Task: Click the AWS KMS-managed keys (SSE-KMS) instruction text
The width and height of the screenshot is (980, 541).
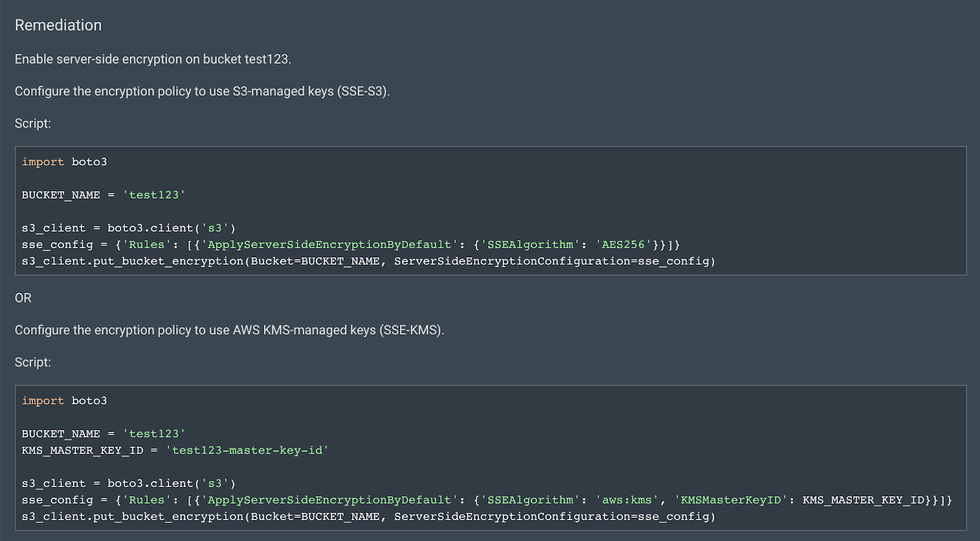Action: [x=229, y=330]
